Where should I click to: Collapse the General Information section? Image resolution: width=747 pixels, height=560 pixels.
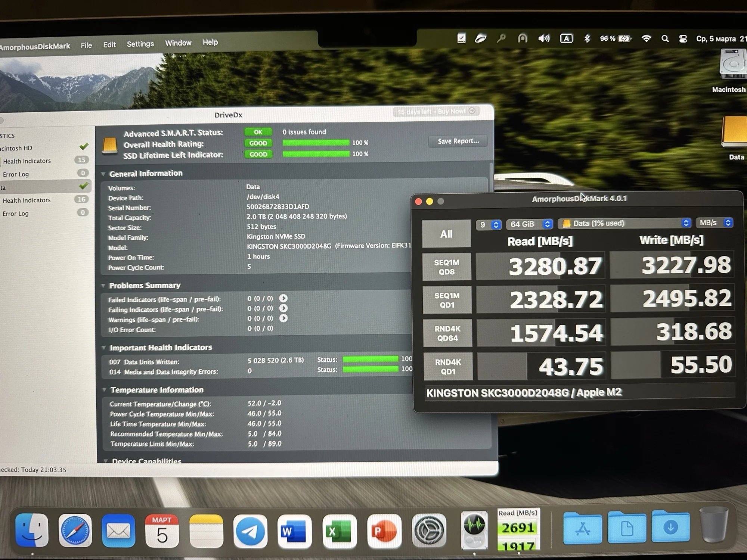[103, 174]
